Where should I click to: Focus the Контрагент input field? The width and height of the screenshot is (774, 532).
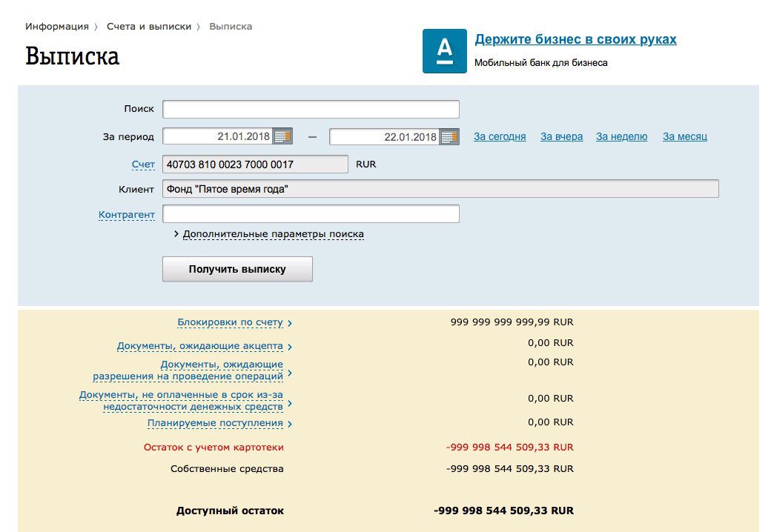(311, 214)
